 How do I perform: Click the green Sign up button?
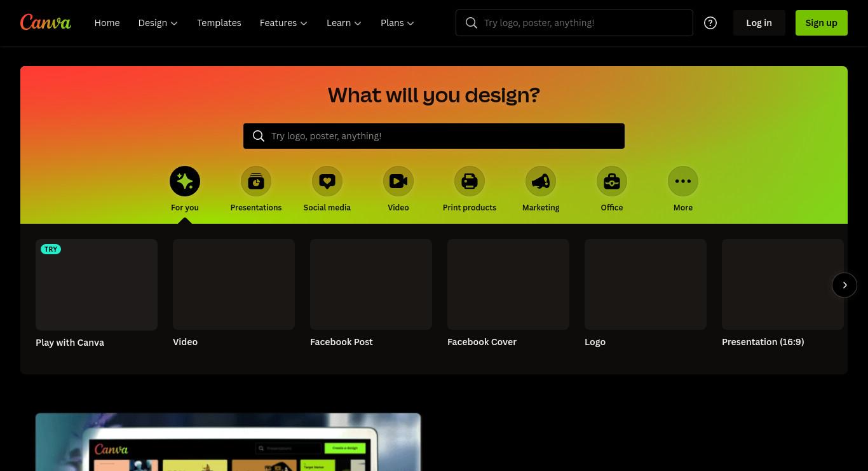point(822,23)
